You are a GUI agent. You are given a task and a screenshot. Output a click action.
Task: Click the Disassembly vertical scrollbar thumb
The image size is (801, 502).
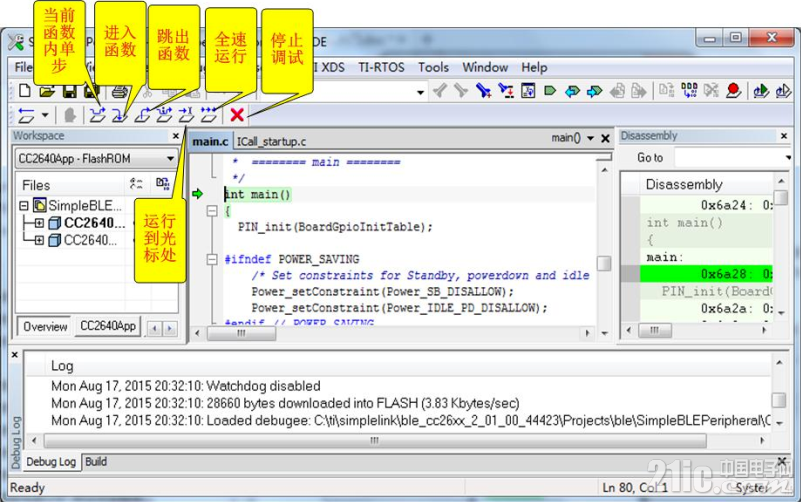[781, 197]
